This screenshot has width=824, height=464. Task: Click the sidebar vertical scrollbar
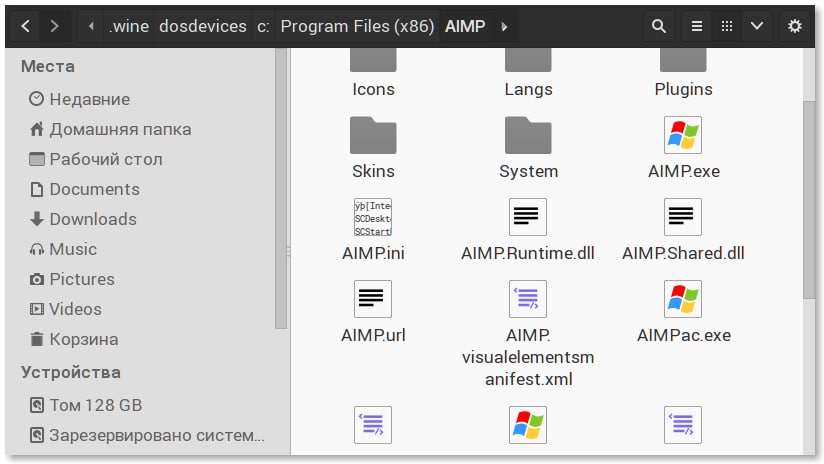point(281,188)
